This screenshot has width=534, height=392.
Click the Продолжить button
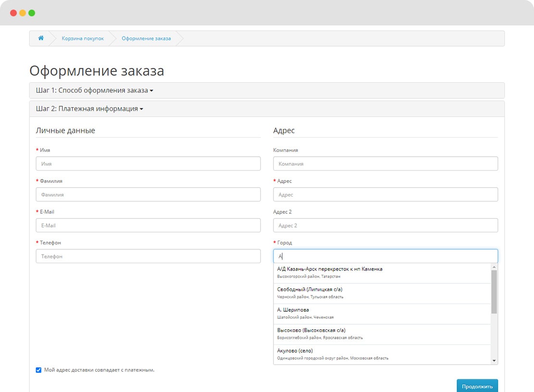[477, 386]
